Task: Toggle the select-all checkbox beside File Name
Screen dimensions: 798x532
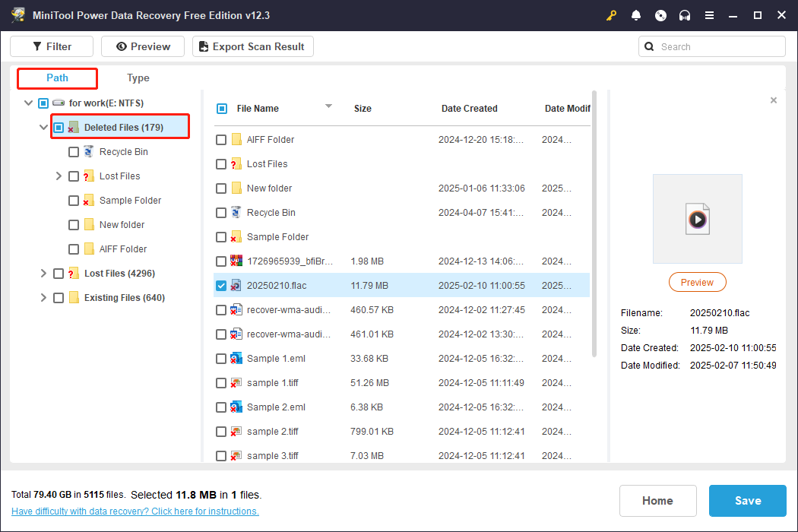Action: point(222,109)
